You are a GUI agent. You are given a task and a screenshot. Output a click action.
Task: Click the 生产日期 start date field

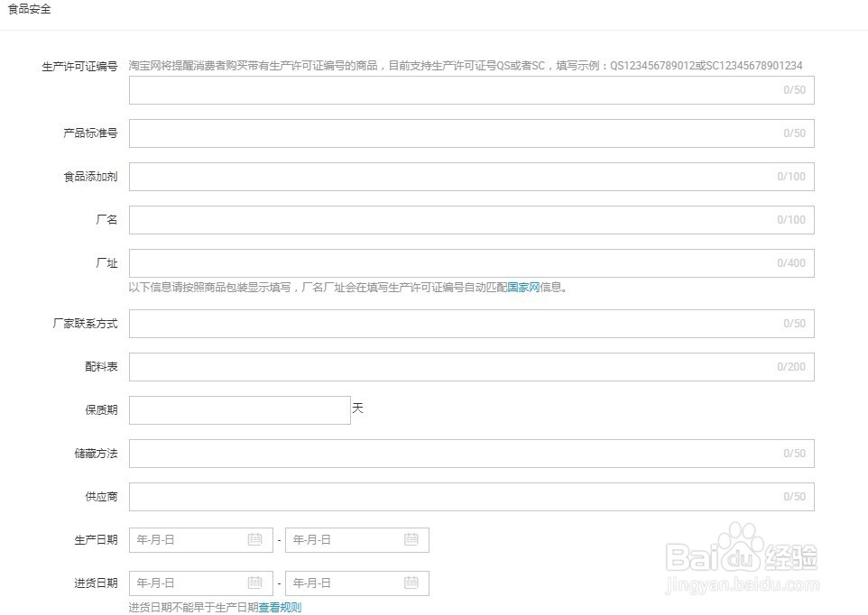(x=201, y=540)
